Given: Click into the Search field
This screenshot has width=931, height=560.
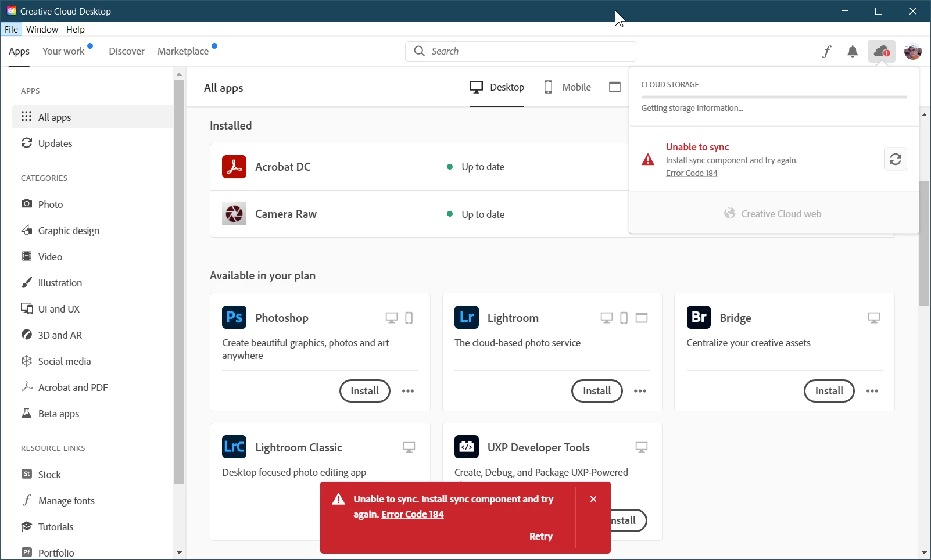Looking at the screenshot, I should pos(521,51).
